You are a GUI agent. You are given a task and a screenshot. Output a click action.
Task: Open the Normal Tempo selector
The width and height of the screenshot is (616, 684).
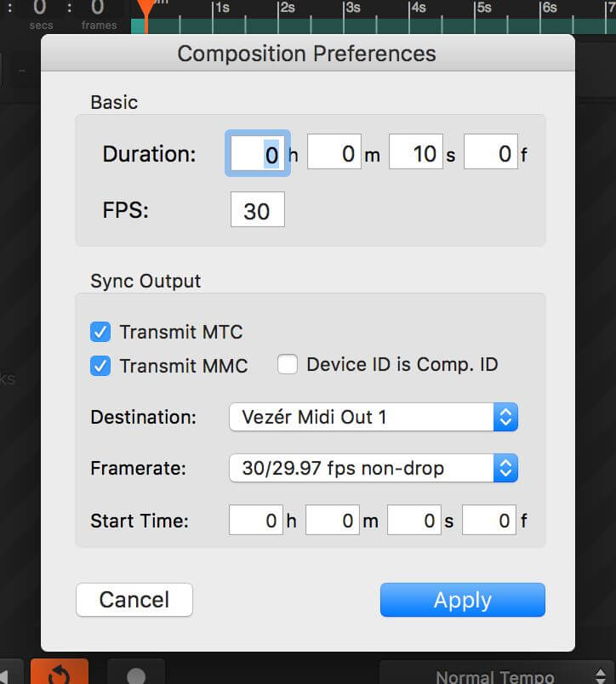(498, 674)
